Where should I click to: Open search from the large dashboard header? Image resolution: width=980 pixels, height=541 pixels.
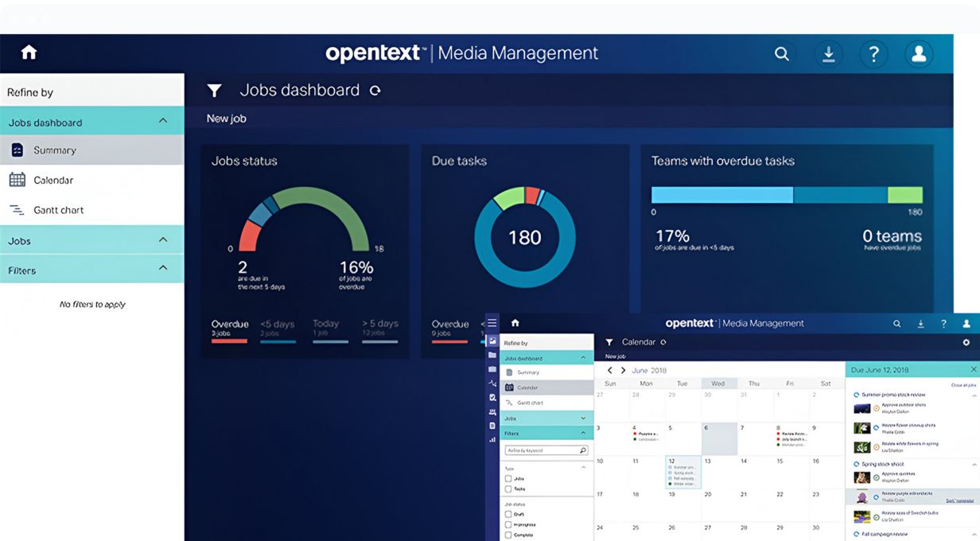[x=782, y=54]
